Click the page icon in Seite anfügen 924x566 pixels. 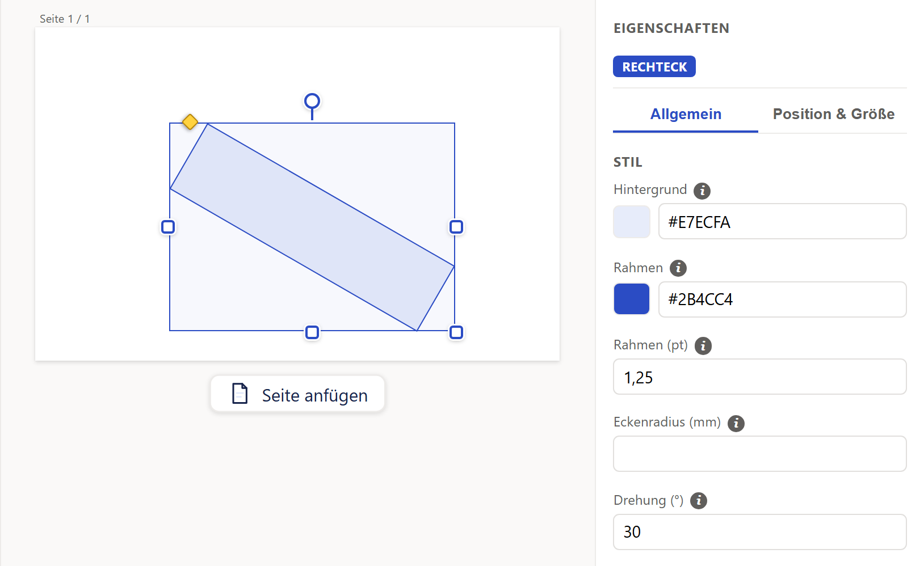240,394
